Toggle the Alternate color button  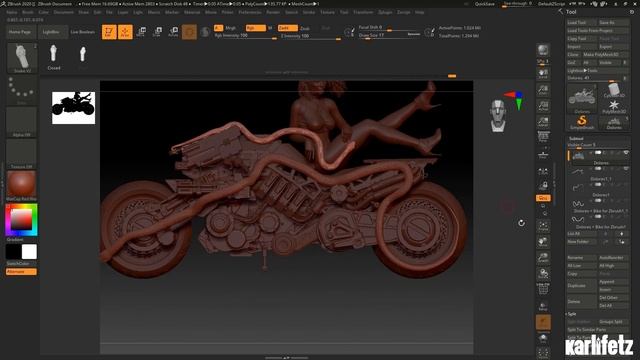pyautogui.click(x=21, y=272)
